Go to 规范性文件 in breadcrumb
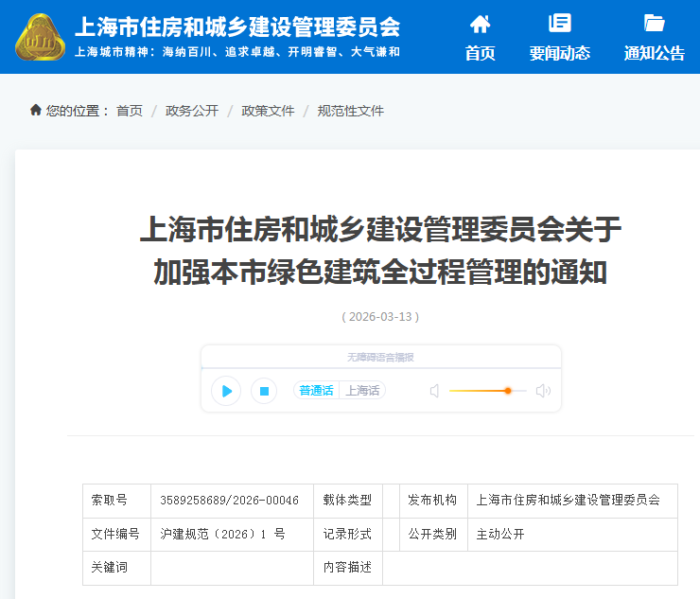 [x=350, y=111]
